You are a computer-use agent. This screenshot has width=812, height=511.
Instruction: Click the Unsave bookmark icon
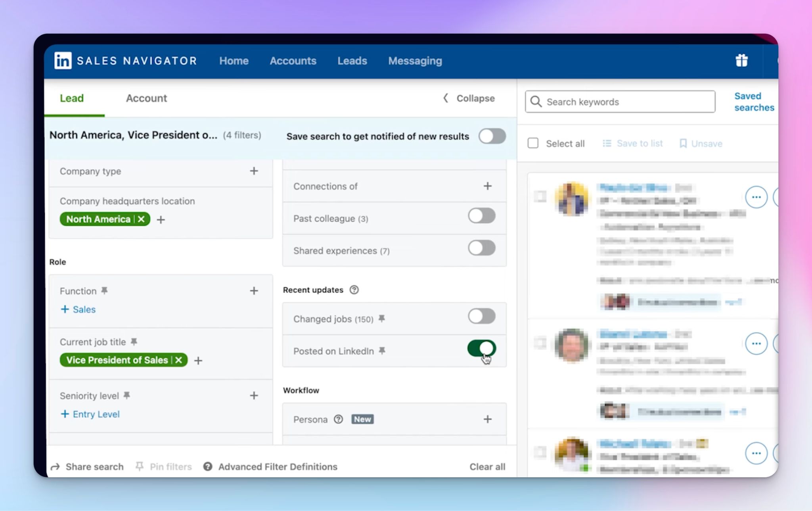click(683, 143)
